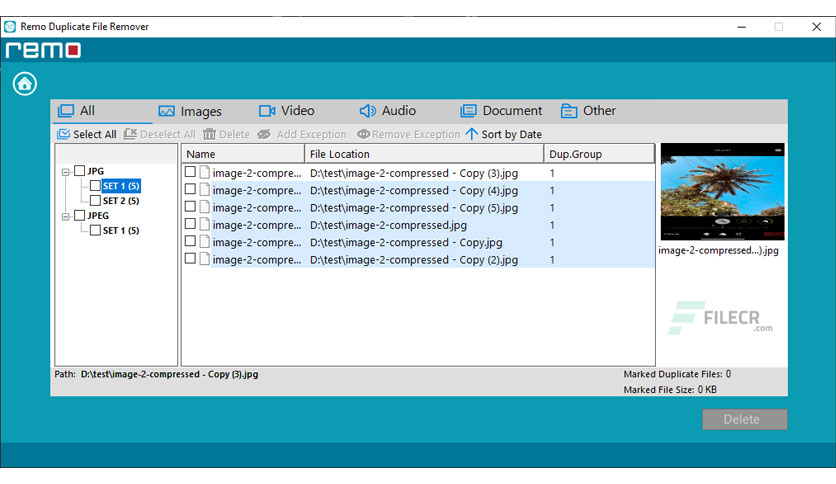Screen dimensions: 836x484
Task: Tick checkbox for Copy (5).jpg file
Action: coord(190,206)
